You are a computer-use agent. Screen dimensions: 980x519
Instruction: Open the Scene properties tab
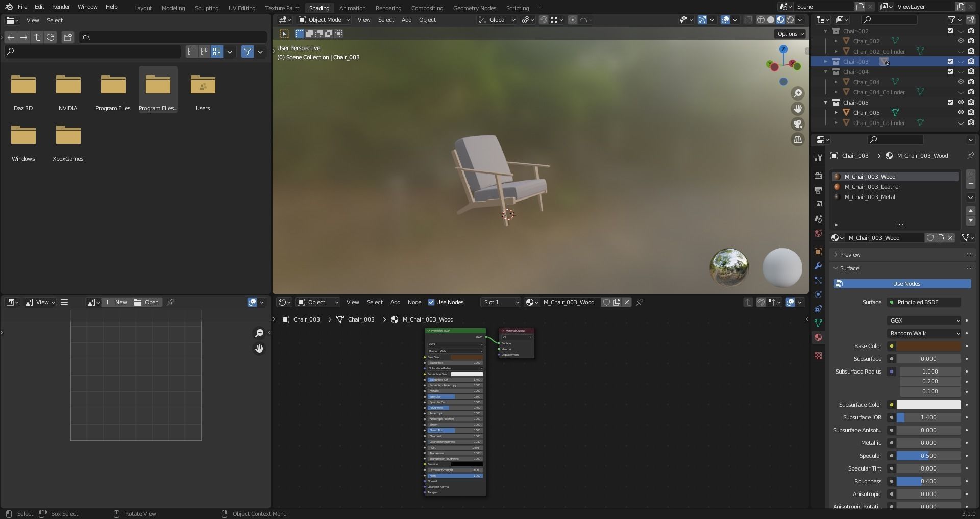point(818,218)
